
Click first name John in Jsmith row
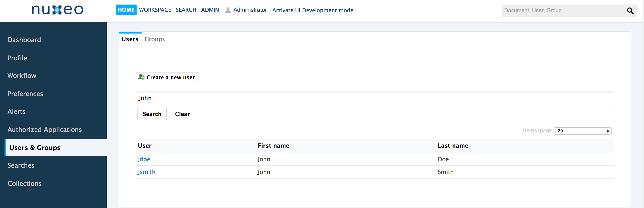[264, 172]
